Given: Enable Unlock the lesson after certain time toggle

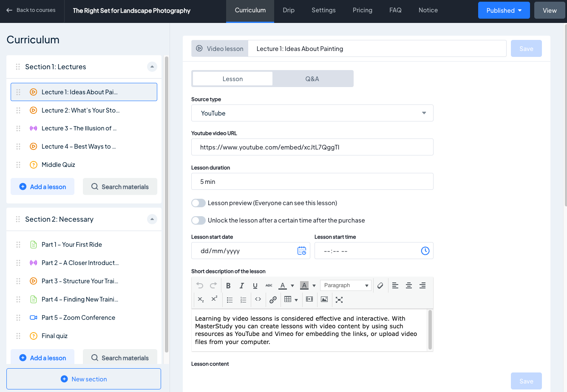Looking at the screenshot, I should (x=198, y=220).
